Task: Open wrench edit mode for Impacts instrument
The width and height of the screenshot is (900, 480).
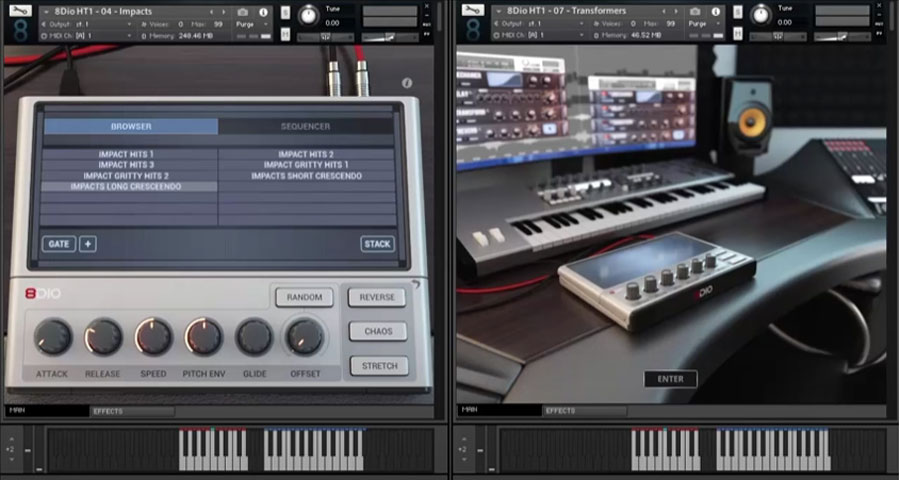Action: tap(20, 10)
